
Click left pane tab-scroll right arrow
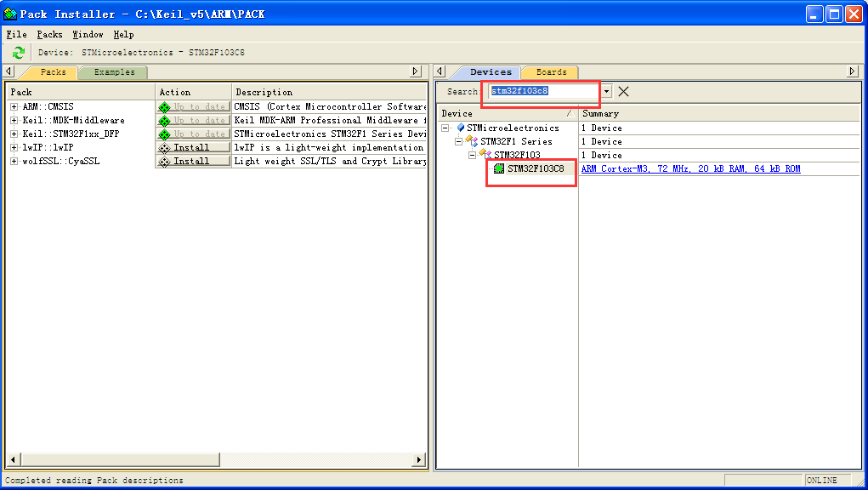[x=416, y=71]
